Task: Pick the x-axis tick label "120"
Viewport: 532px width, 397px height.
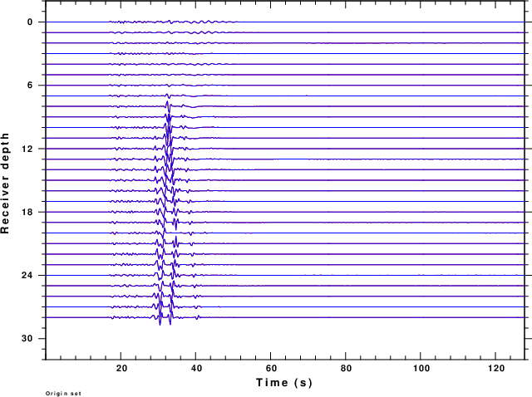Action: coord(496,369)
